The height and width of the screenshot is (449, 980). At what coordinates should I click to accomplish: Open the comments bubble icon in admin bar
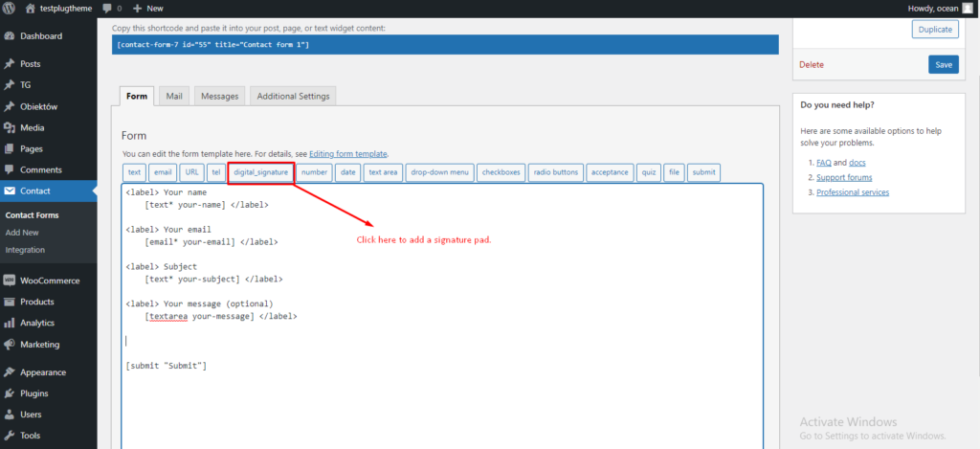pos(107,9)
